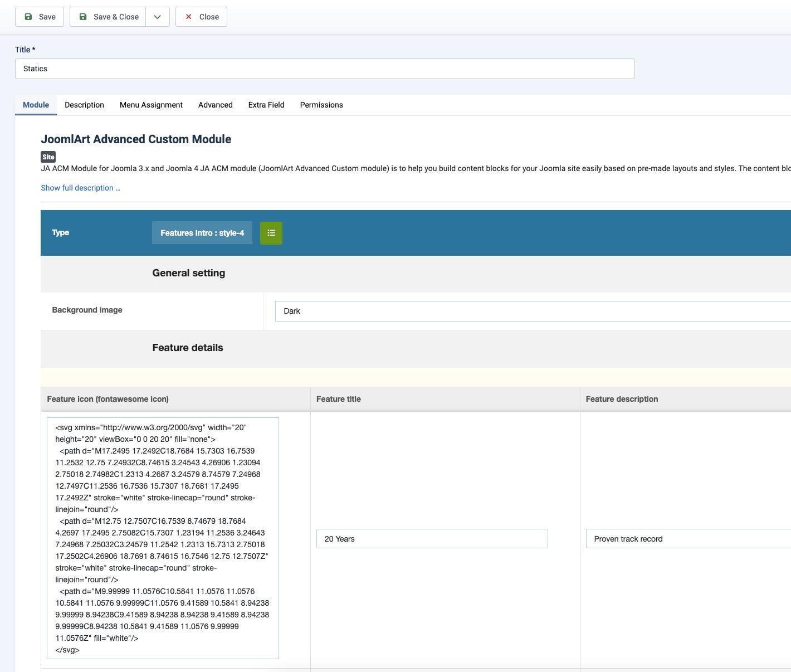Image resolution: width=791 pixels, height=672 pixels.
Task: Click inside the SVG feature icon textarea
Action: click(163, 538)
